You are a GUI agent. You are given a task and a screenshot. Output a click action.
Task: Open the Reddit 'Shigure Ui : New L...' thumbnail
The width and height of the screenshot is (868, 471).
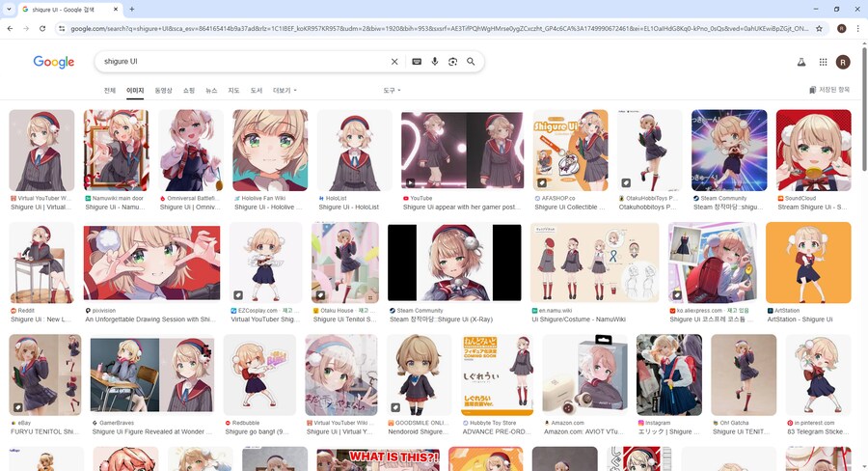(x=41, y=263)
